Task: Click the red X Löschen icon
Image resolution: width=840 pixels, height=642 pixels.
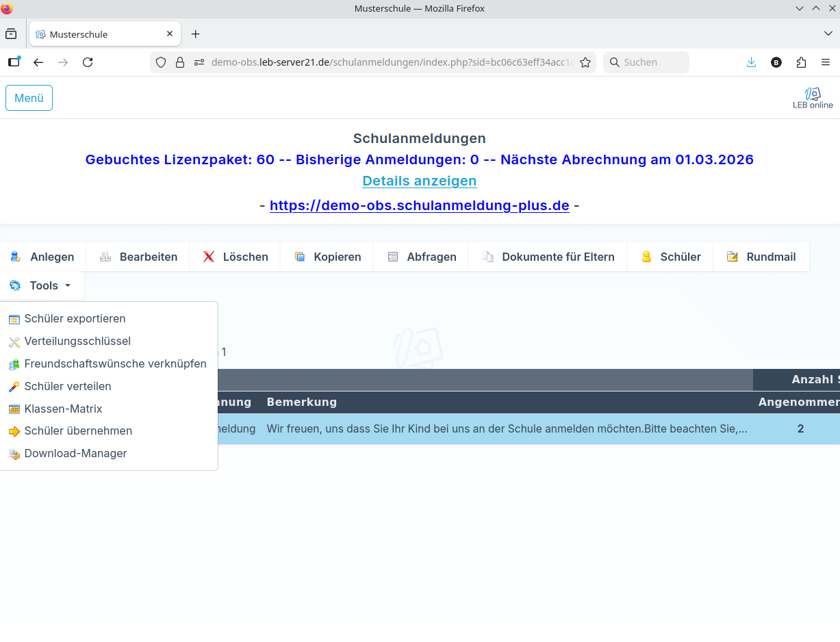Action: (209, 257)
